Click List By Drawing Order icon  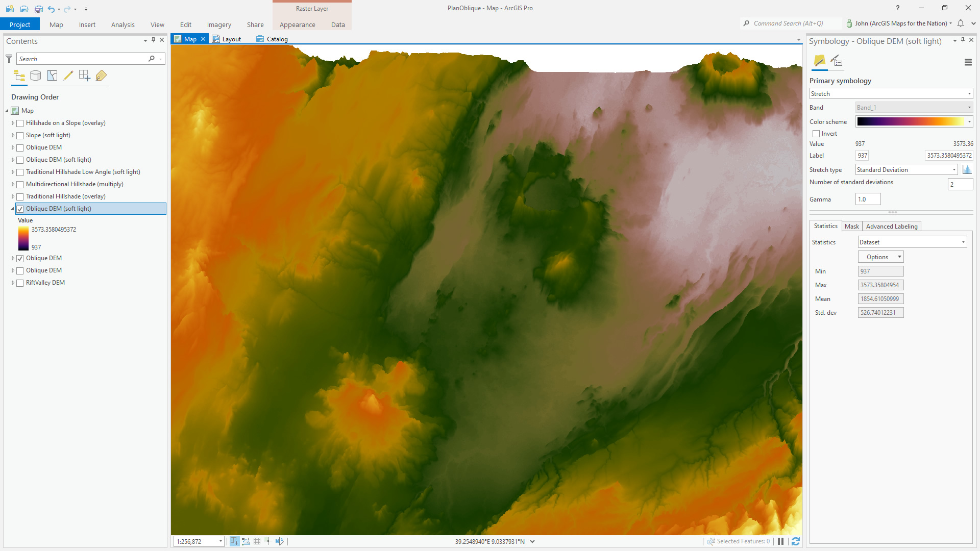click(19, 76)
